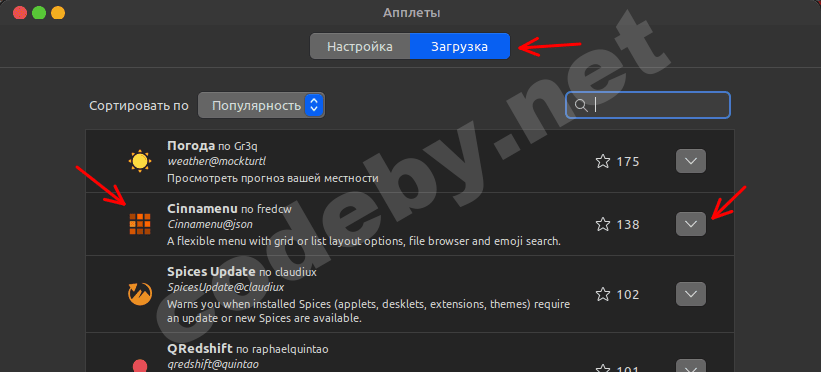The width and height of the screenshot is (821, 372).
Task: Click the QRedshift red circle icon
Action: click(140, 366)
